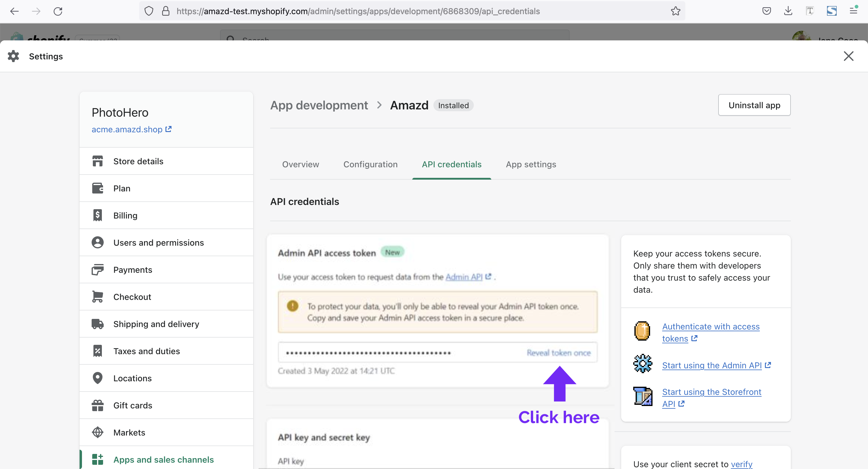Click the T extension icon in toolbar

point(810,11)
